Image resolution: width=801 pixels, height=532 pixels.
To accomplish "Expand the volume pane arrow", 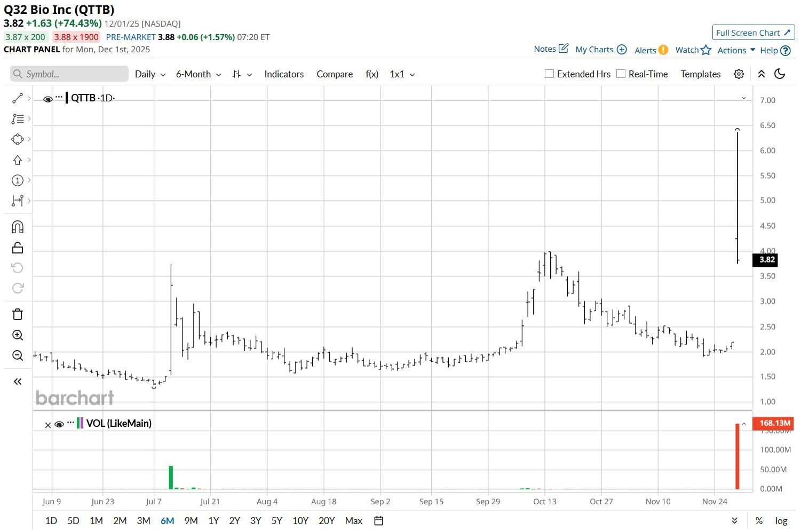I will [744, 424].
